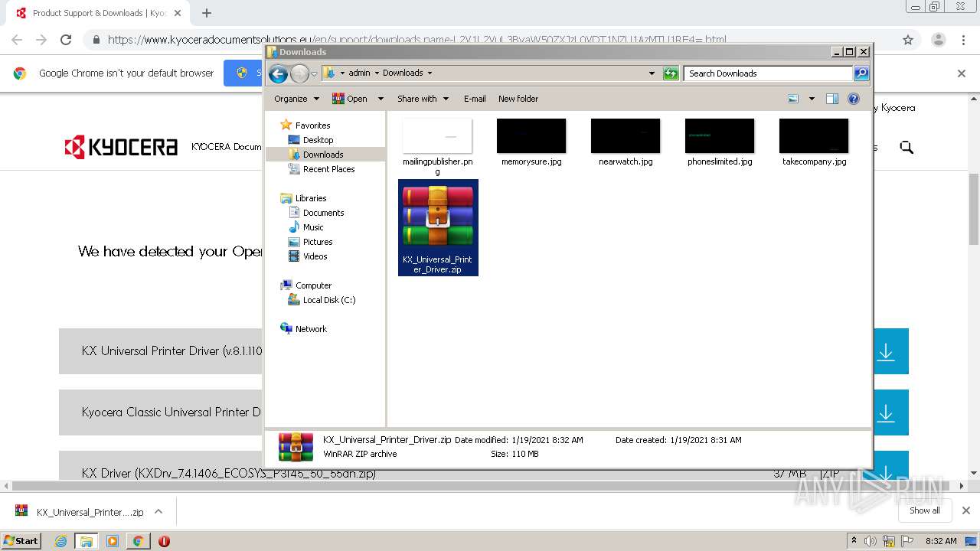Select Favorites in the navigation pane
This screenshot has height=551, width=980.
pyautogui.click(x=312, y=126)
